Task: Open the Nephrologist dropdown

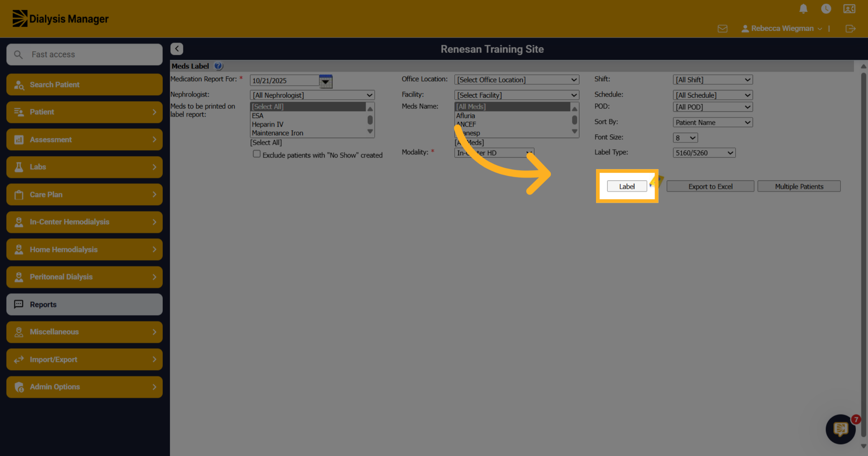Action: [x=312, y=95]
